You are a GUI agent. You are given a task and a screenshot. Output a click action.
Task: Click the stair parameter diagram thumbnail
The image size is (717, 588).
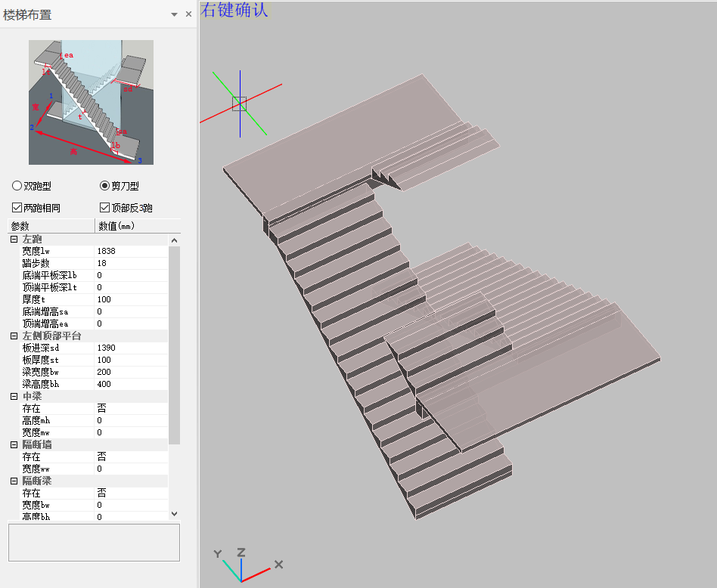[x=91, y=102]
